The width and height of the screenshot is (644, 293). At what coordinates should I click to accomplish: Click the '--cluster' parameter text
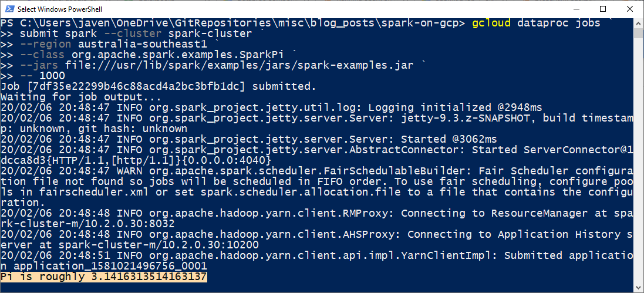point(132,33)
